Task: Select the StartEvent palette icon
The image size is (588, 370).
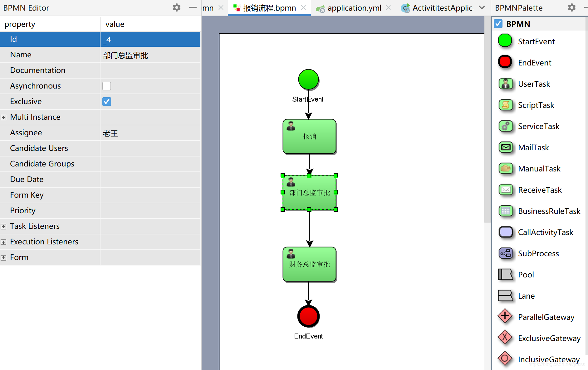Action: (x=505, y=41)
